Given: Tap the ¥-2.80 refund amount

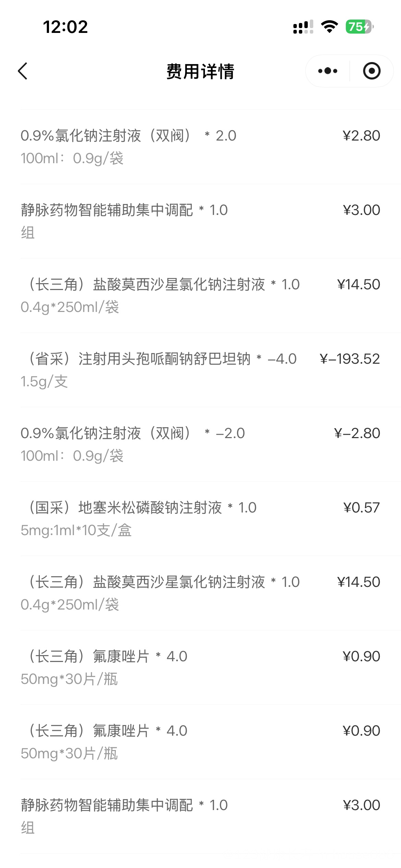Looking at the screenshot, I should [x=357, y=433].
